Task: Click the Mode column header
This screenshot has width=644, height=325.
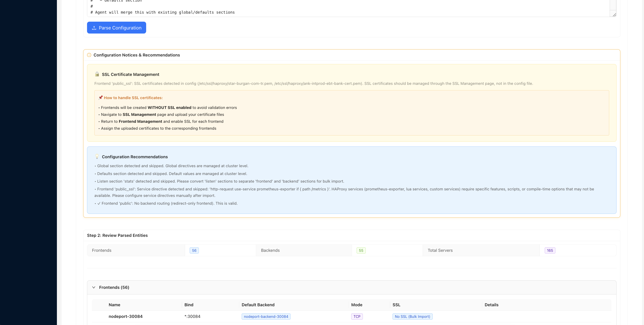Action: click(357, 305)
